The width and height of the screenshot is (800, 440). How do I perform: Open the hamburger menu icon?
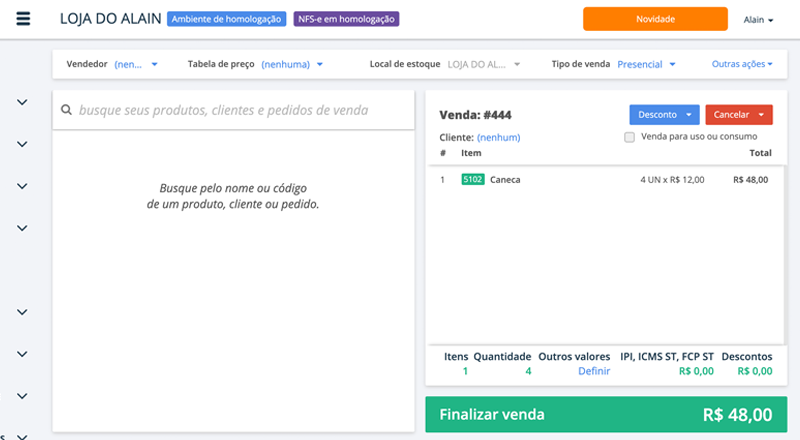point(23,19)
